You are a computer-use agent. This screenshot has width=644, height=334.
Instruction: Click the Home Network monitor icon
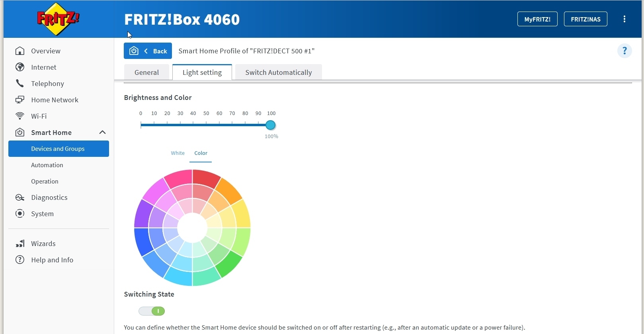pyautogui.click(x=20, y=100)
